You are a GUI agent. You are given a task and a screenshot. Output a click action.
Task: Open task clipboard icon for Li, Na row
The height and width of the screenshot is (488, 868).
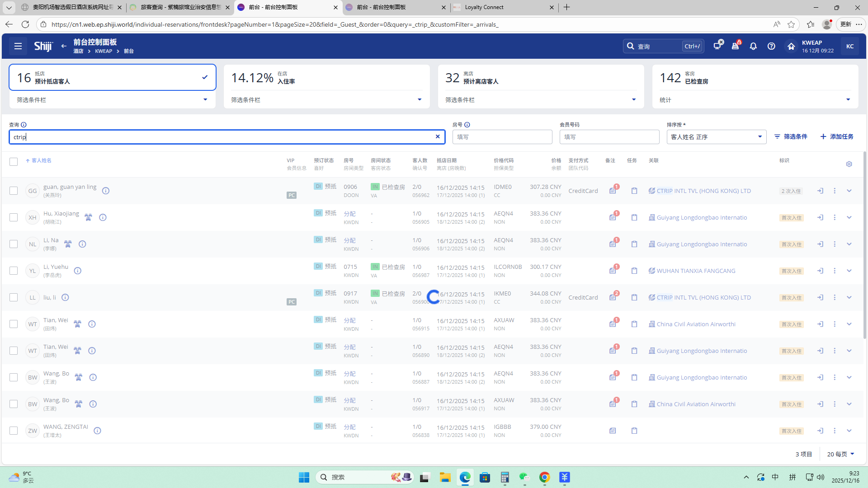(x=634, y=244)
